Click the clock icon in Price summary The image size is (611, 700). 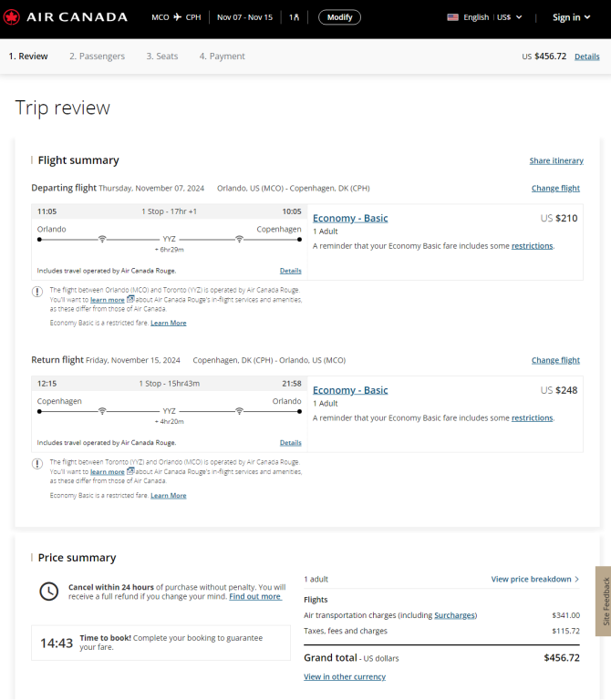(x=49, y=592)
